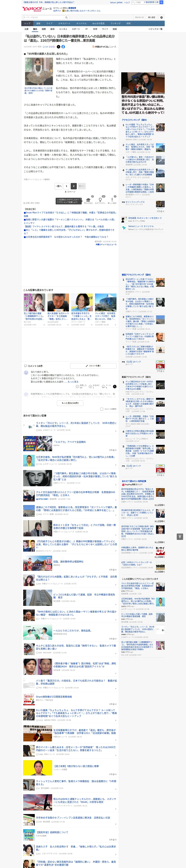The image size is (186, 868).
Task: Open トピックス一覧 link
Action: pyautogui.click(x=155, y=29)
